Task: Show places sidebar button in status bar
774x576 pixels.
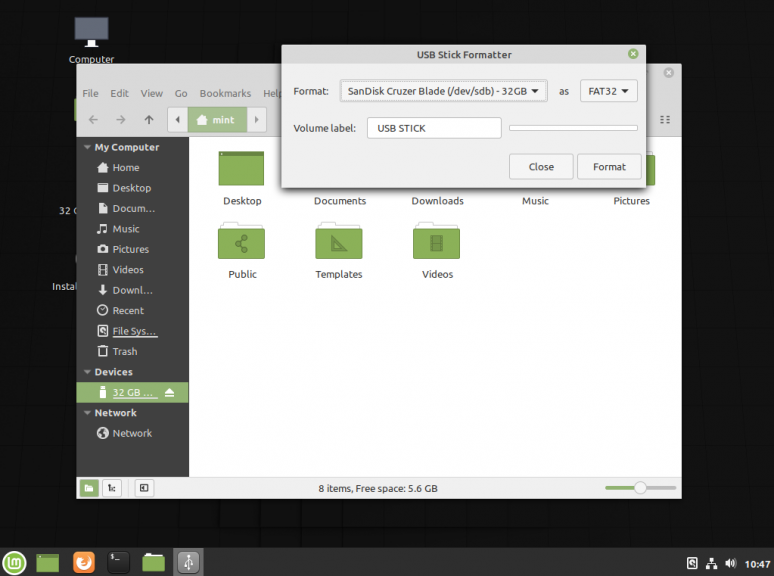Action: tap(89, 488)
